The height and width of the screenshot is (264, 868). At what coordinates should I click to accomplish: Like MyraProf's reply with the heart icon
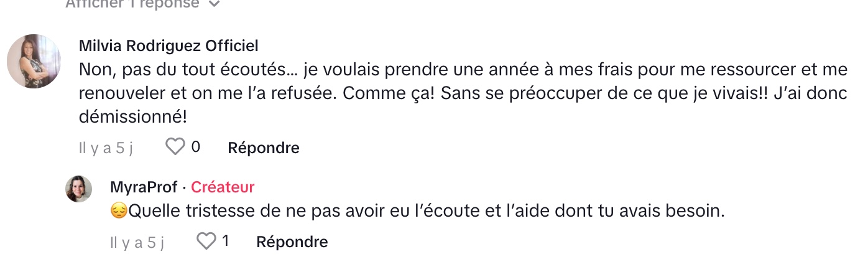pos(206,240)
